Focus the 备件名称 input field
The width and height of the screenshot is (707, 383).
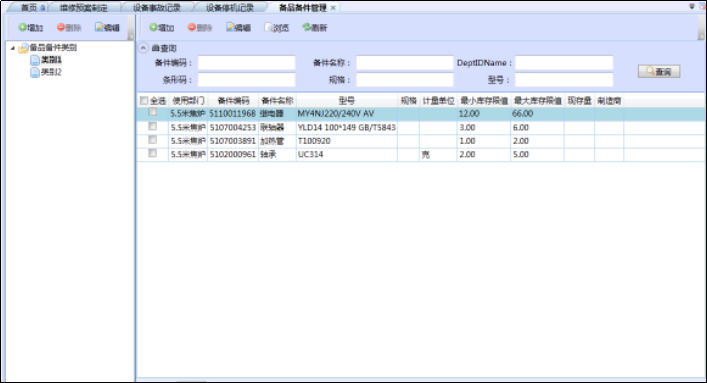404,63
